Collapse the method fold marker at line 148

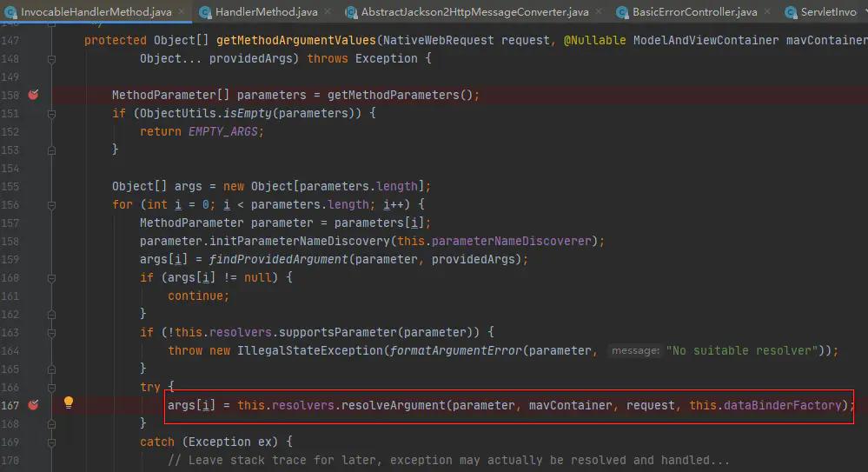coord(51,59)
